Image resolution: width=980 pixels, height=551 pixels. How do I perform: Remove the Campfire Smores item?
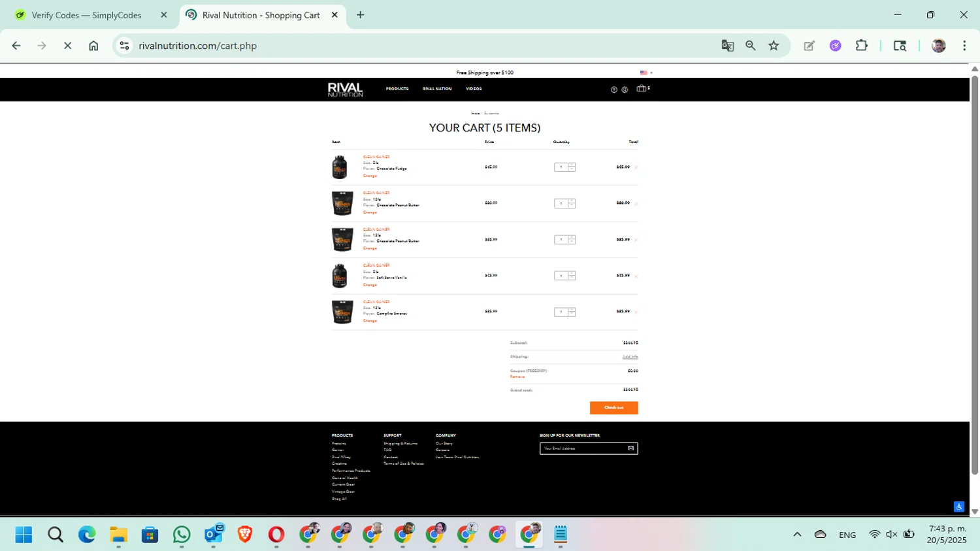pos(636,312)
